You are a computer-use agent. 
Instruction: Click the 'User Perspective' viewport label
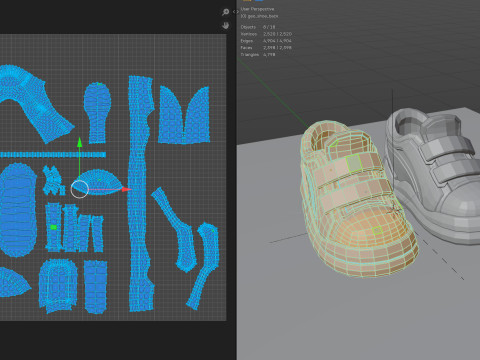pos(257,9)
